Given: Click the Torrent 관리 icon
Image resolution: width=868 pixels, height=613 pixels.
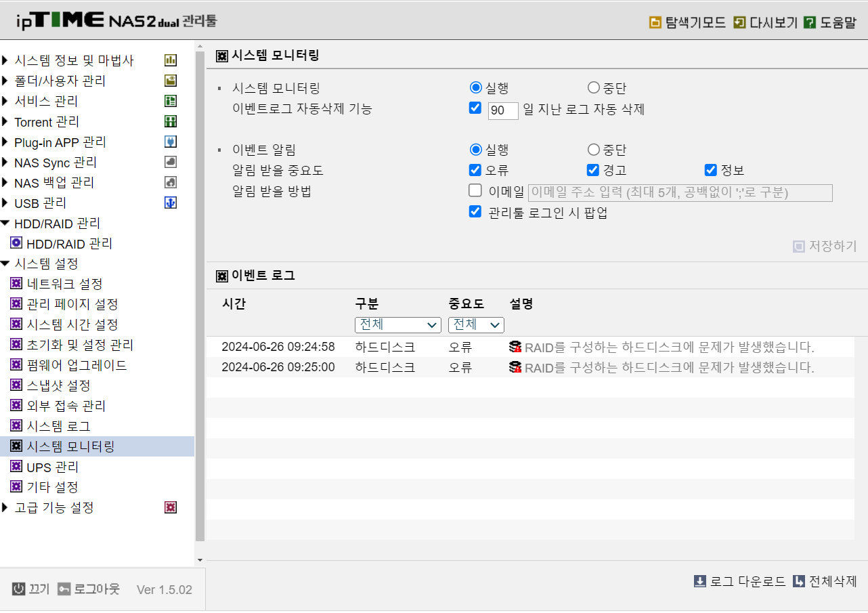Looking at the screenshot, I should tap(171, 121).
